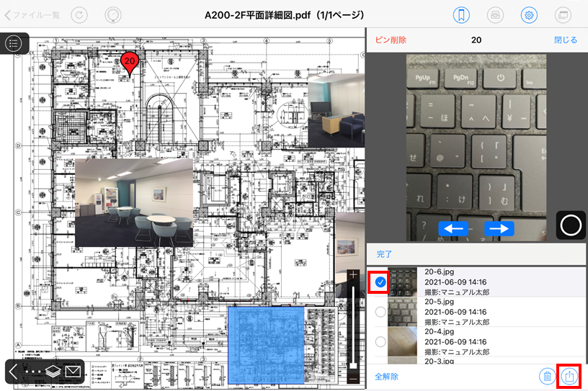Show previous photo with the left arrow
The width and height of the screenshot is (588, 391).
tap(453, 228)
